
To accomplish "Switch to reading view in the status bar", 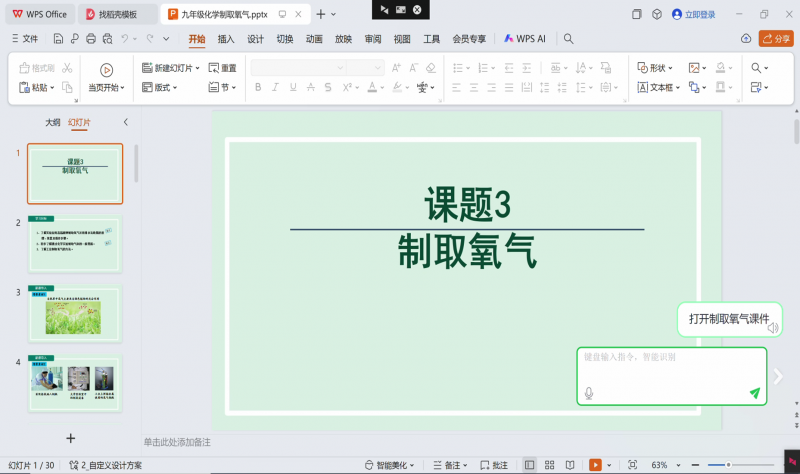I will pos(570,465).
